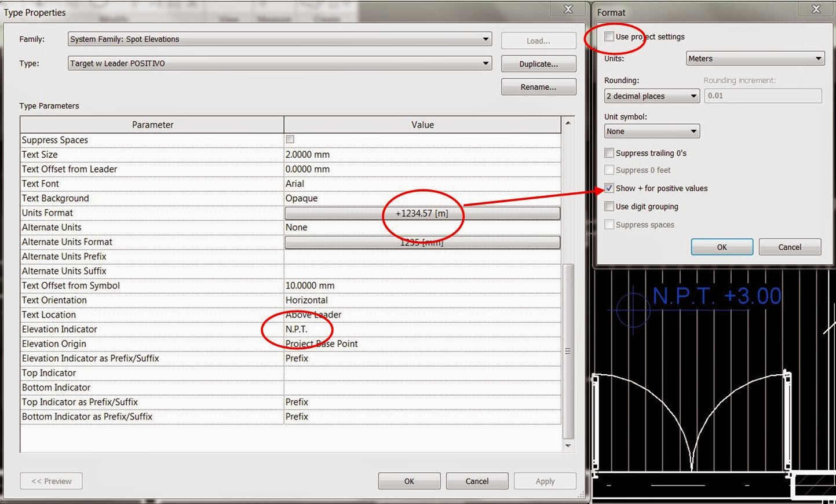Enable the Use project settings checkbox
This screenshot has height=504, width=836.
coord(609,36)
